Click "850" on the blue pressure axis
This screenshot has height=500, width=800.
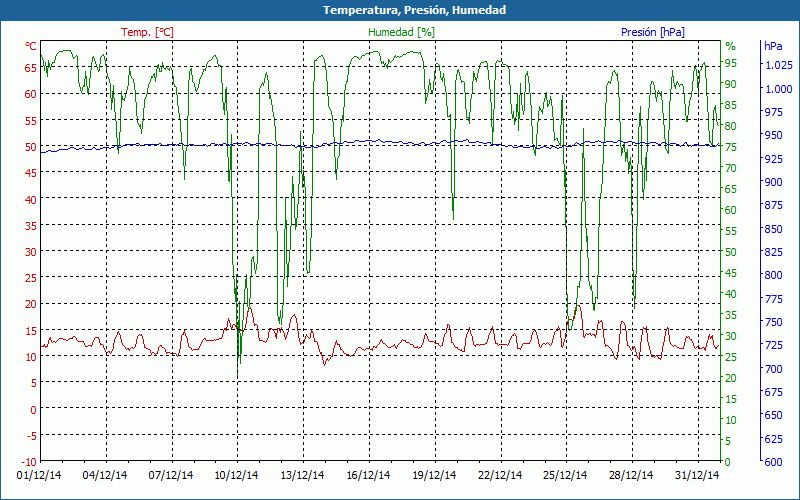pos(773,229)
